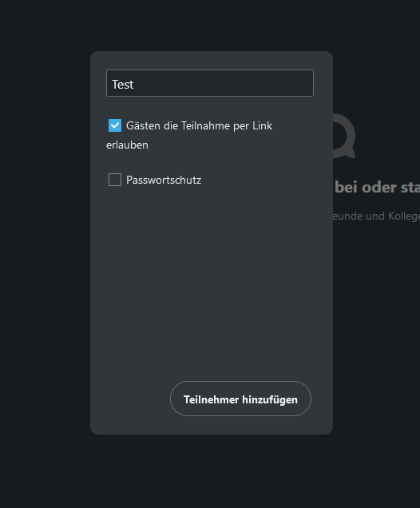420x508 pixels.
Task: Click the Teilnehmer hinzufügen button
Action: (x=240, y=399)
